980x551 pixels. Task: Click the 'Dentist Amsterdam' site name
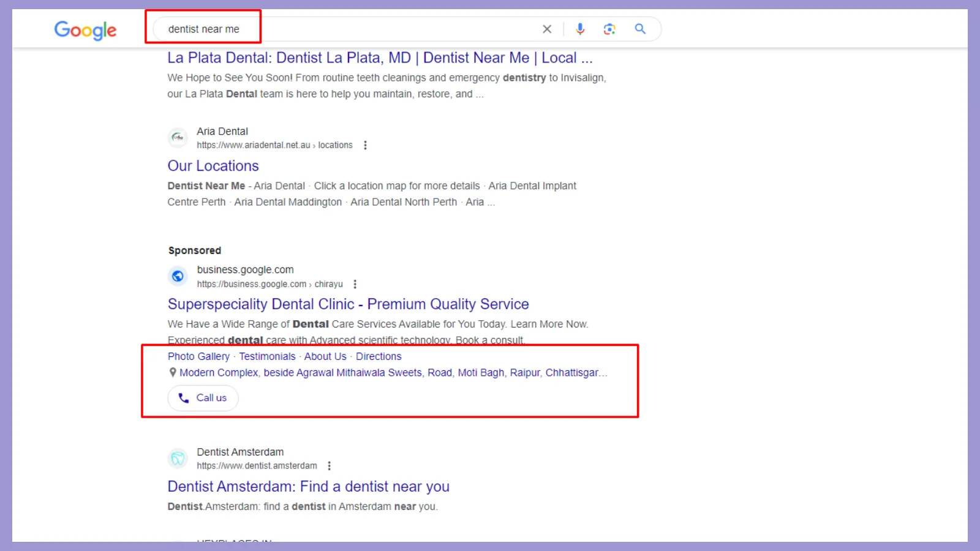click(x=240, y=452)
